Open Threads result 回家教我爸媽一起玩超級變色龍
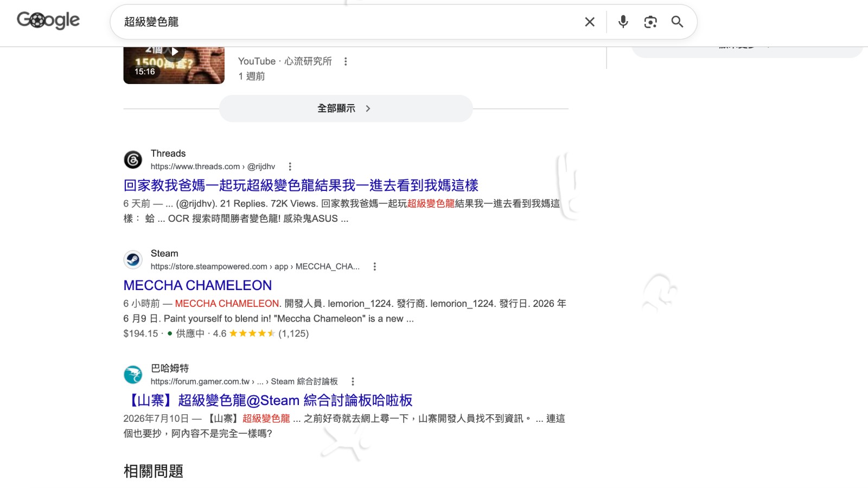This screenshot has width=868, height=488. tap(301, 185)
